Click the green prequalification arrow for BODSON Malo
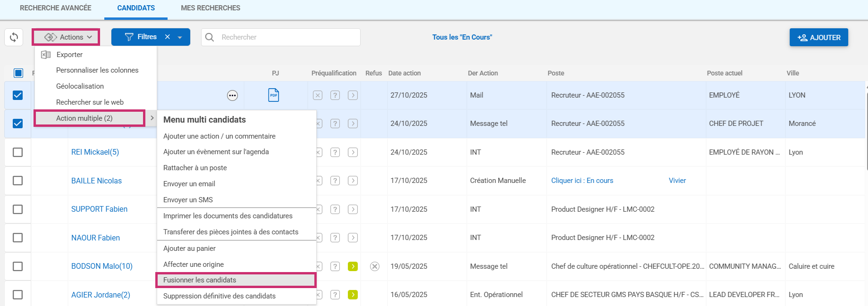 [x=353, y=266]
